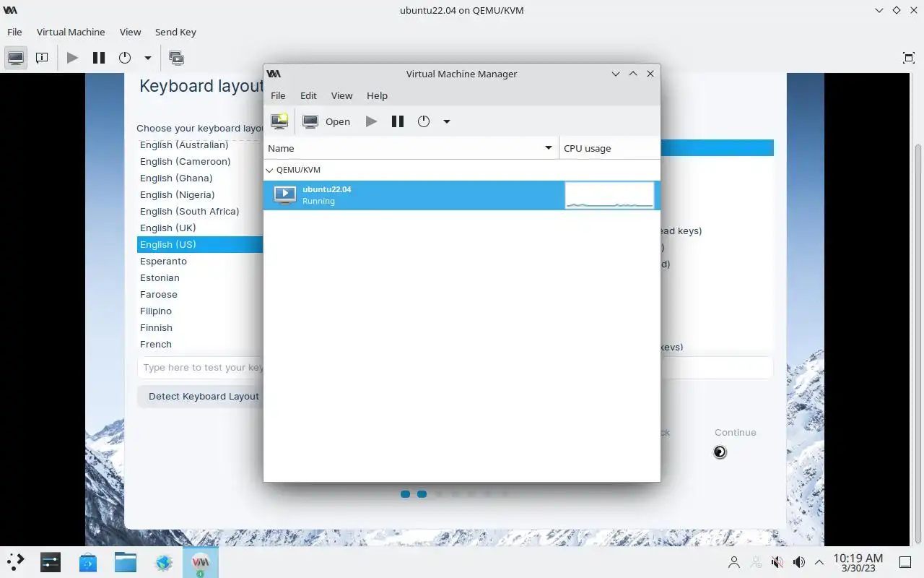Open the shutdown dropdown arrow in console toolbar
924x578 pixels.
point(148,58)
